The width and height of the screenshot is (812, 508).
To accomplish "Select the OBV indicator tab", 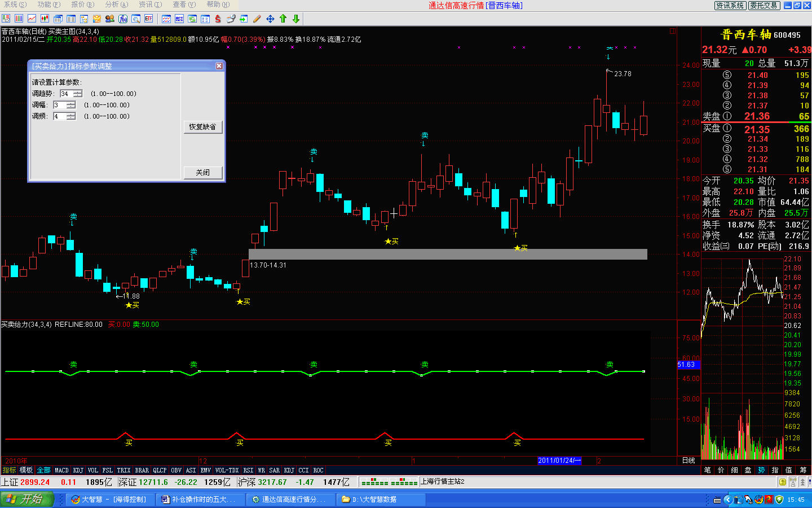I will [176, 470].
